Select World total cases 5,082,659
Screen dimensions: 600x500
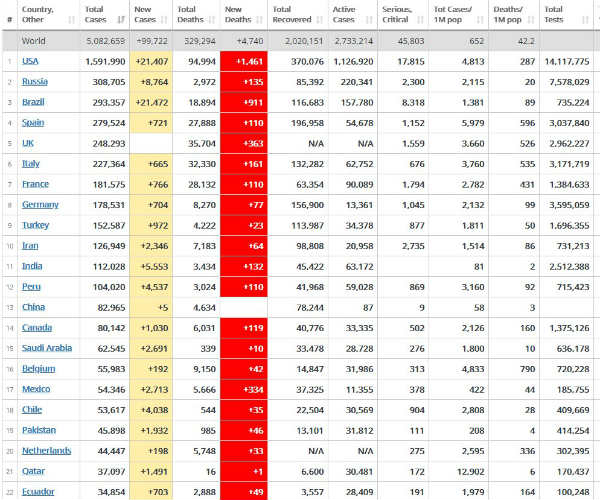pyautogui.click(x=106, y=41)
